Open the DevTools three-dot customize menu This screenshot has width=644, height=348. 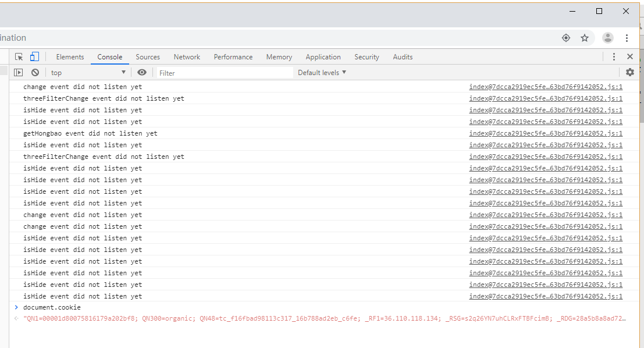[x=614, y=56]
